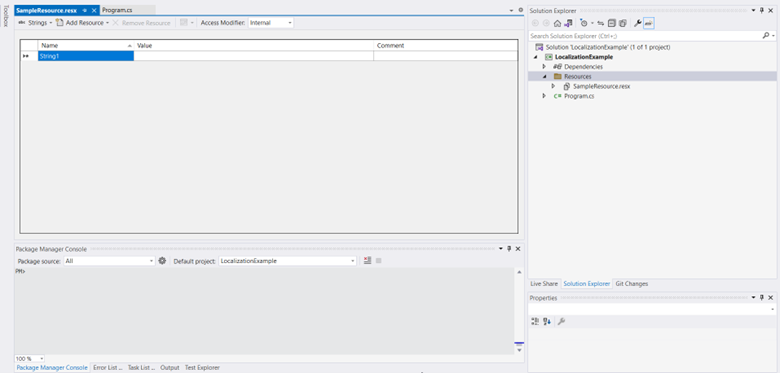The image size is (780, 373).
Task: Switch to the Task List tab
Action: [141, 368]
